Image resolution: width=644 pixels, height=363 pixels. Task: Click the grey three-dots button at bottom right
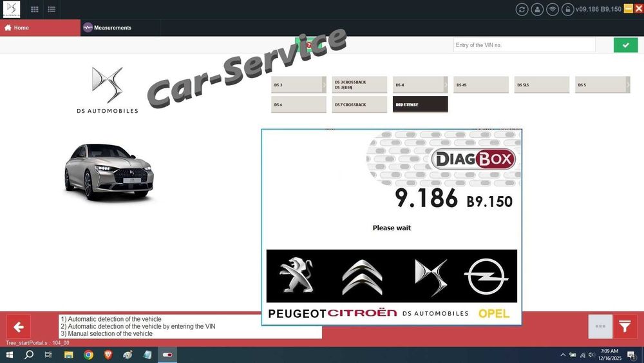click(x=600, y=326)
